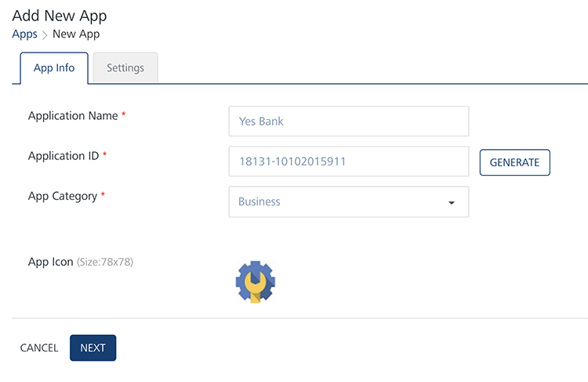Focus the Yes Bank name field
The height and width of the screenshot is (382, 588).
pyautogui.click(x=348, y=122)
